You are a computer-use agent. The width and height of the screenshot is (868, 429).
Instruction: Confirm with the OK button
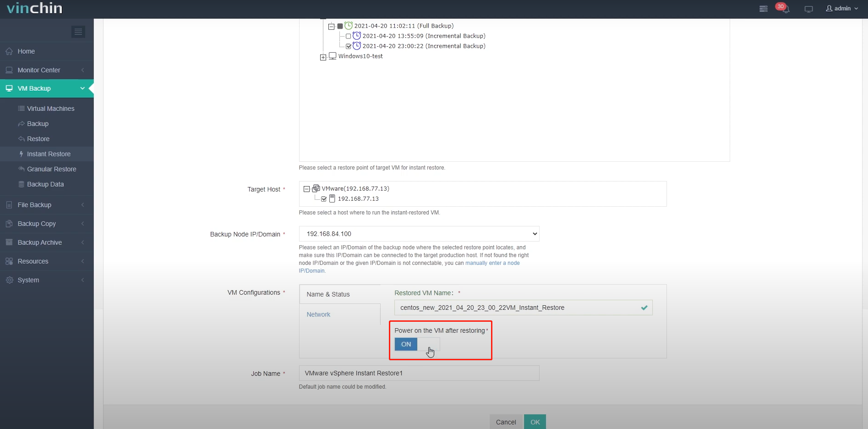point(535,422)
